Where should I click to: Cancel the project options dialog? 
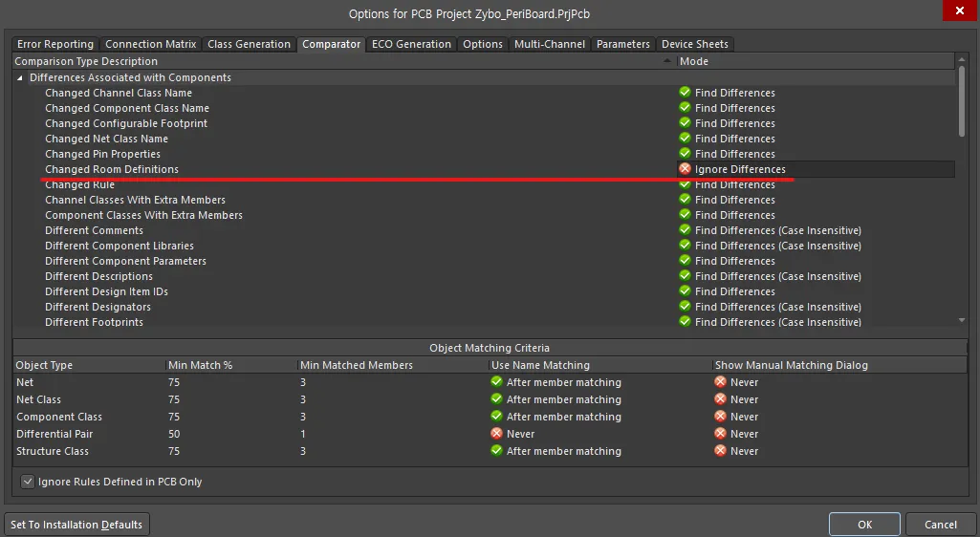tap(941, 525)
